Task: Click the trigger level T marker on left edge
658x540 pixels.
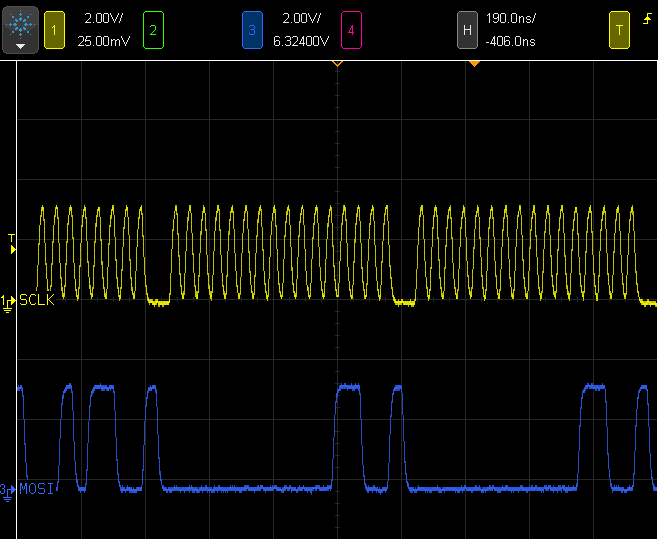Action: pos(12,244)
